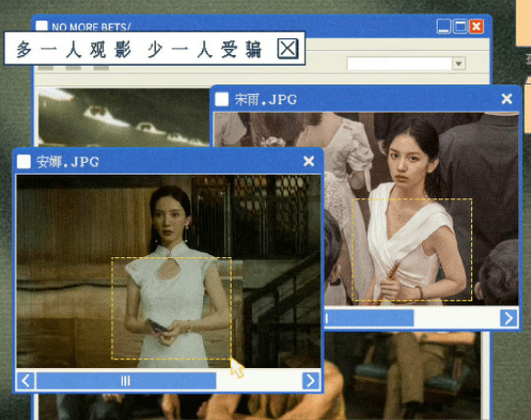
Task: Click the right arrow in 安娜.JPG scrollbar
Action: point(310,381)
